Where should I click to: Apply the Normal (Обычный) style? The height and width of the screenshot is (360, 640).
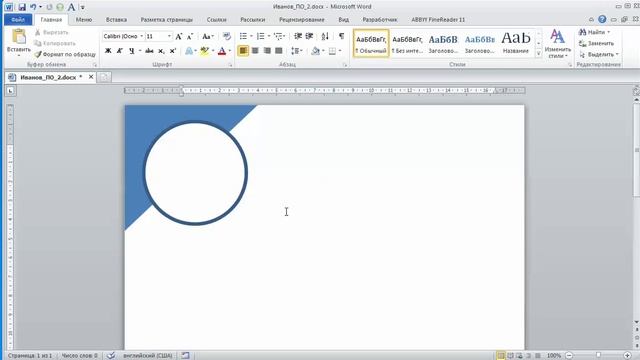coord(371,43)
